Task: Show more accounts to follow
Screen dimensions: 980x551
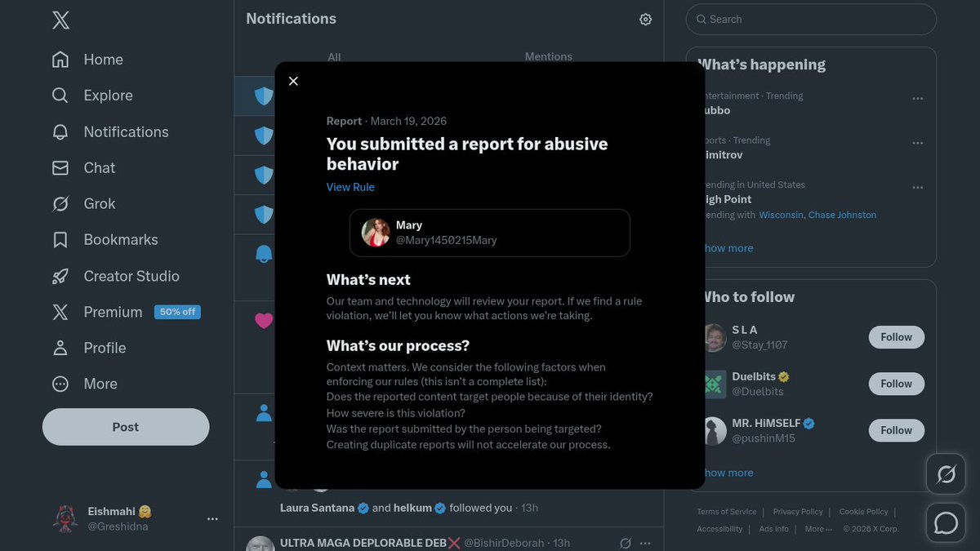Action: (729, 473)
